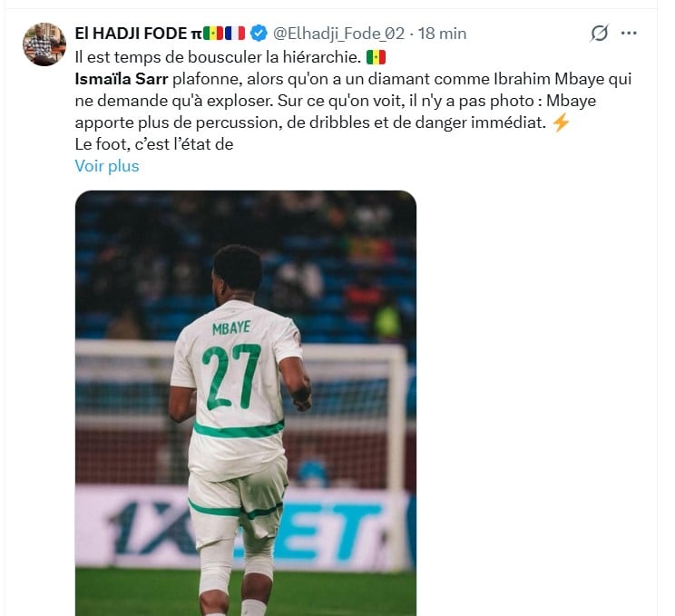Open the three-dot more options menu
The image size is (675, 616).
click(629, 34)
